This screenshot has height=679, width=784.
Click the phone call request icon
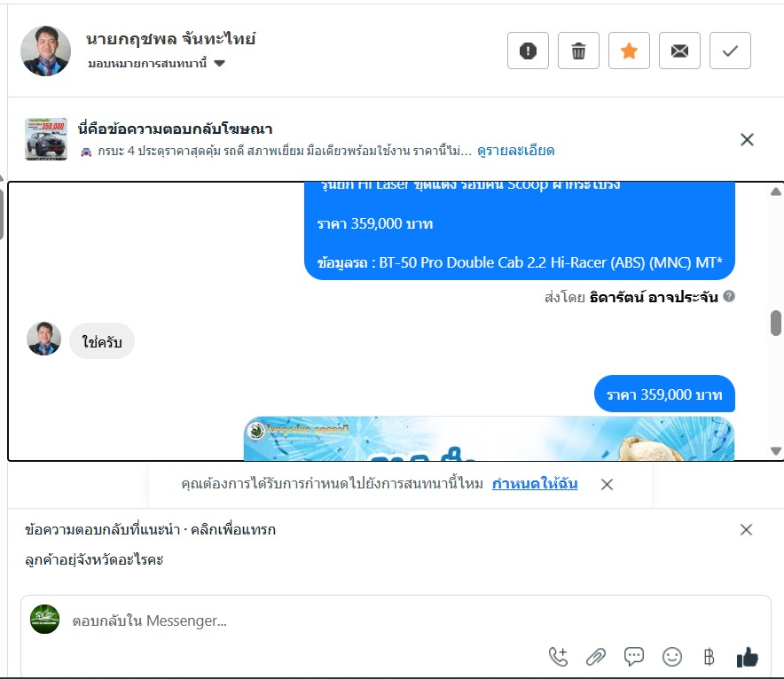(x=558, y=657)
